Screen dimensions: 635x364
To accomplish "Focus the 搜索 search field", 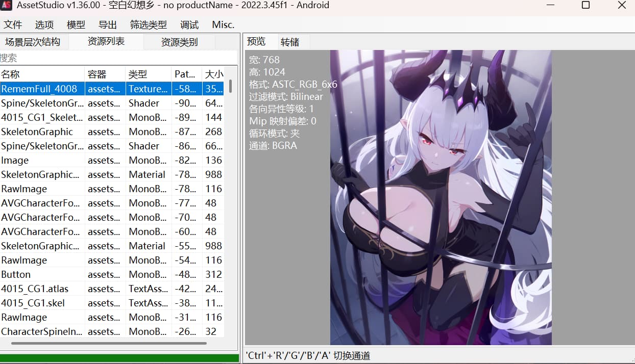I will (118, 58).
